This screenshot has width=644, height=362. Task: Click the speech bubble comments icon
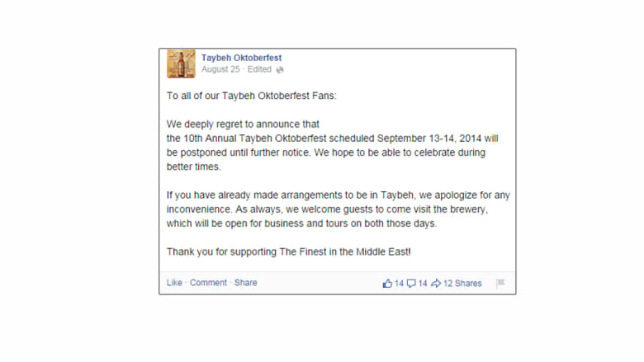[x=411, y=284]
